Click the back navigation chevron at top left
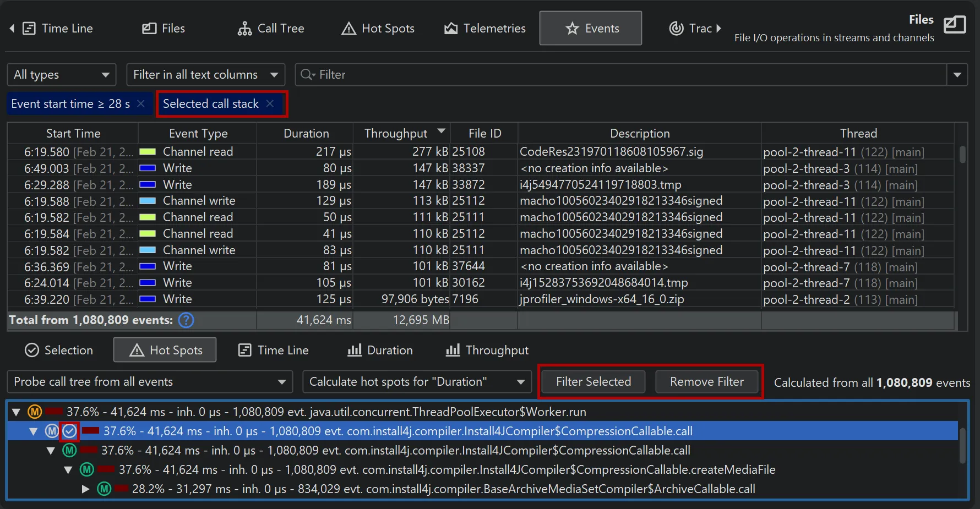 coord(12,28)
